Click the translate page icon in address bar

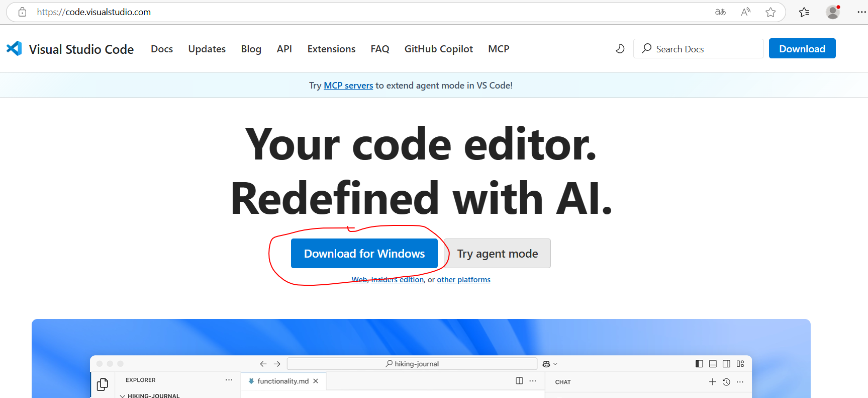click(x=720, y=12)
